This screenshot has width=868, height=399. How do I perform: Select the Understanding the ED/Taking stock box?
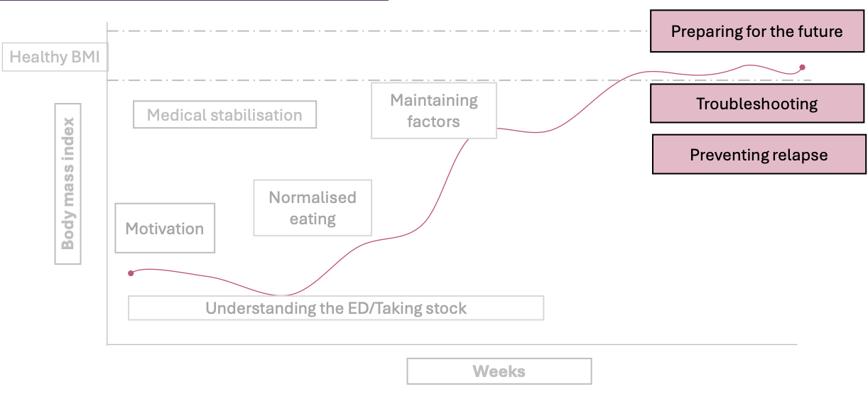tap(336, 308)
